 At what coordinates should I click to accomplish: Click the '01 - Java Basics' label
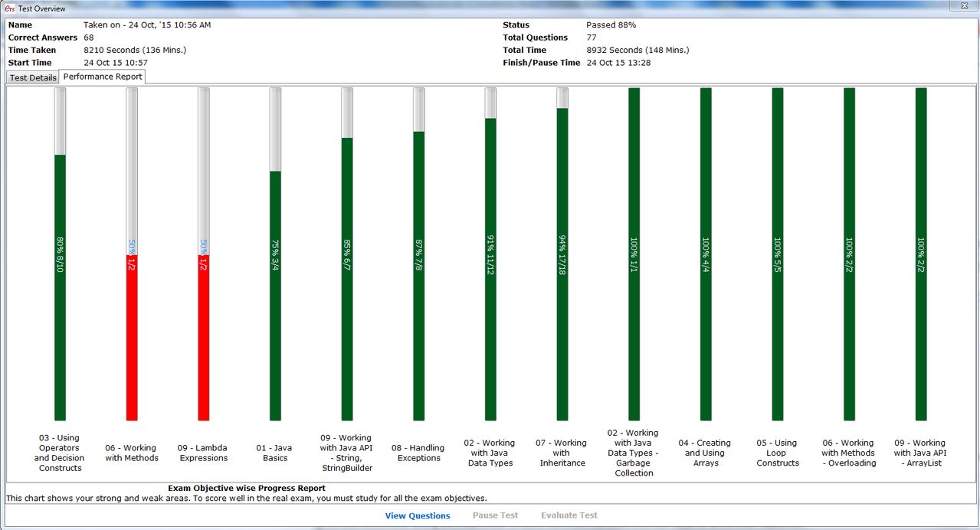tap(275, 453)
